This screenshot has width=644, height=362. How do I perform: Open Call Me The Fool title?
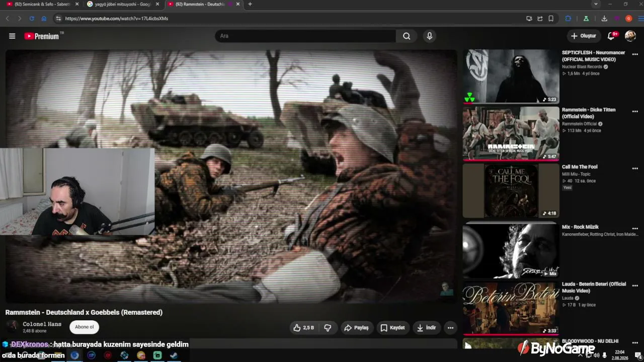pyautogui.click(x=580, y=167)
